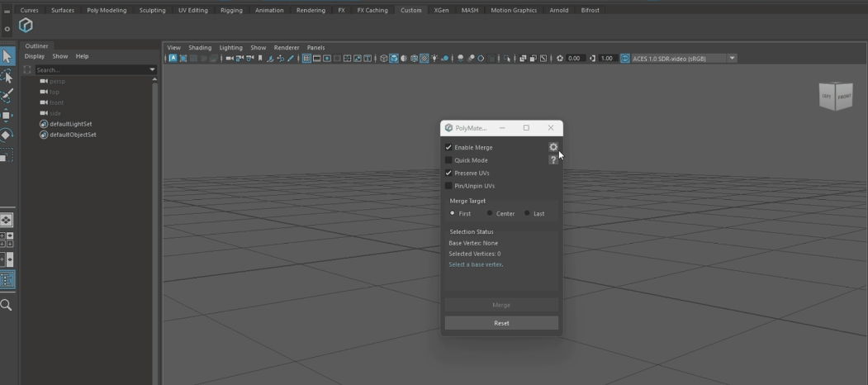The image size is (868, 385).
Task: Select the arrow Select tool
Action: [x=7, y=56]
